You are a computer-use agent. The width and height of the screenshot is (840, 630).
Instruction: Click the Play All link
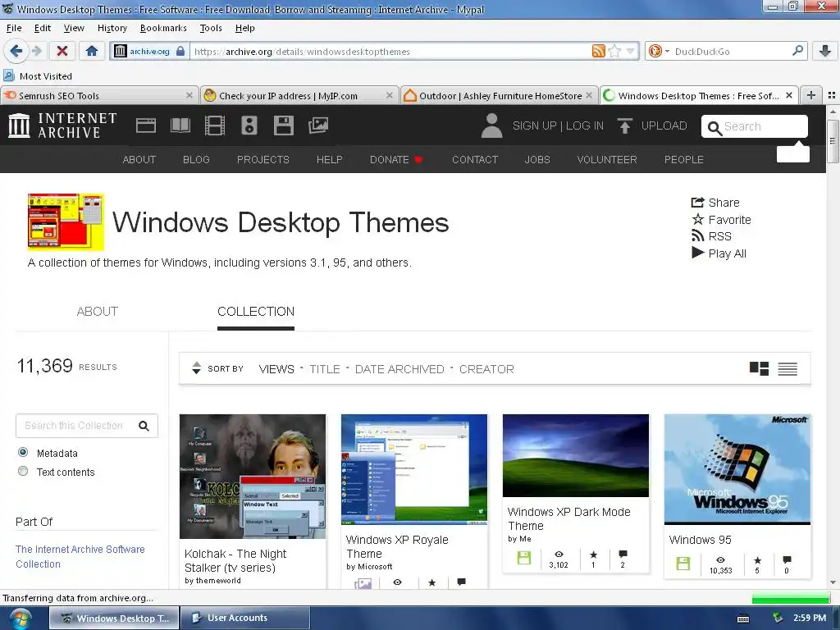(x=719, y=253)
